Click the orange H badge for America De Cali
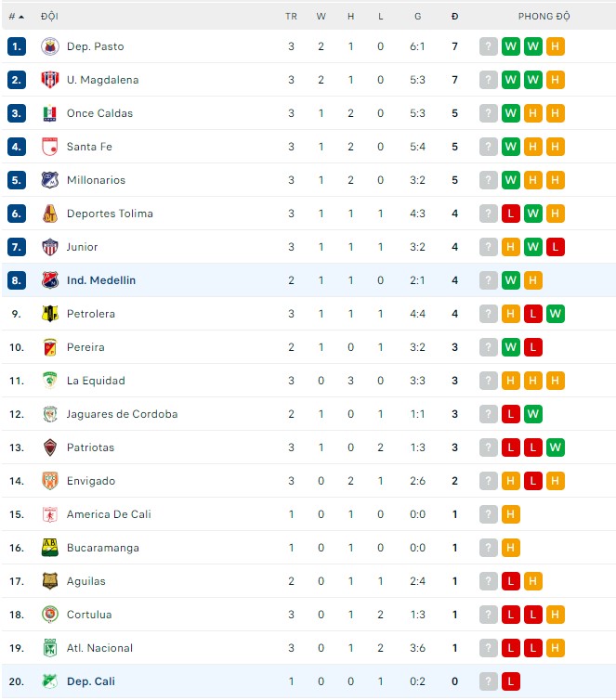This screenshot has height=700, width=616. pyautogui.click(x=511, y=514)
